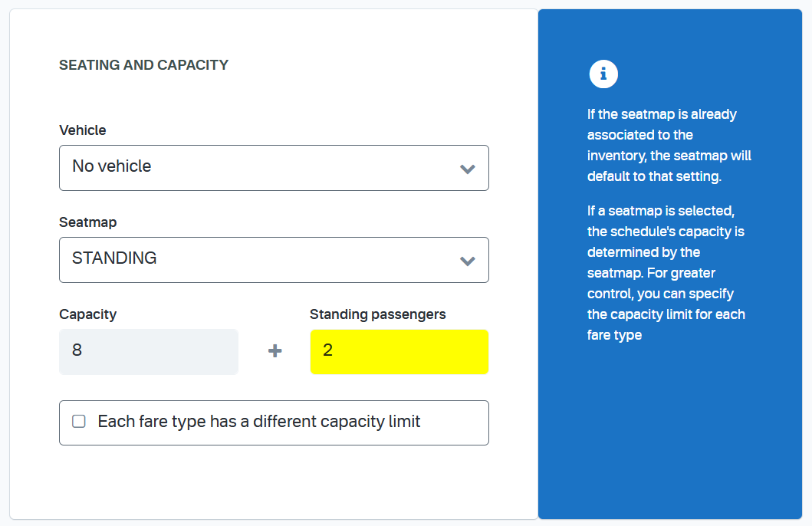Image resolution: width=812 pixels, height=526 pixels.
Task: Click the value 2 in yellow highlighted field
Action: coord(328,350)
